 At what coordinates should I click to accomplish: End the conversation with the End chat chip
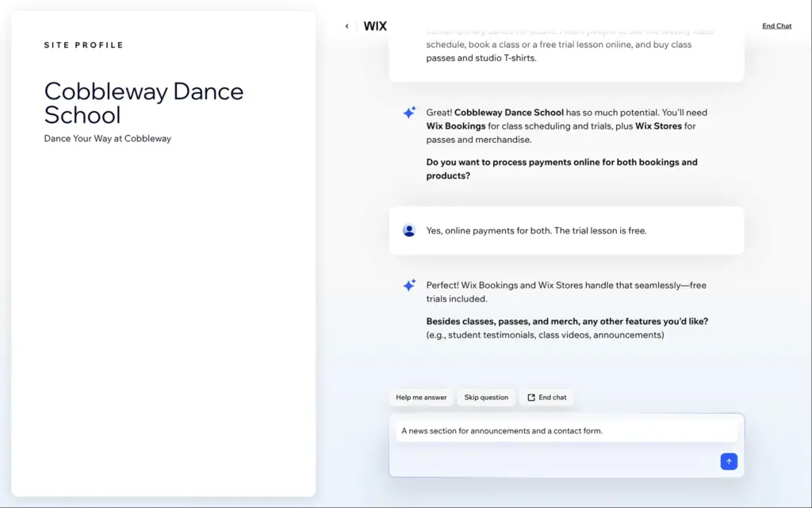point(547,398)
